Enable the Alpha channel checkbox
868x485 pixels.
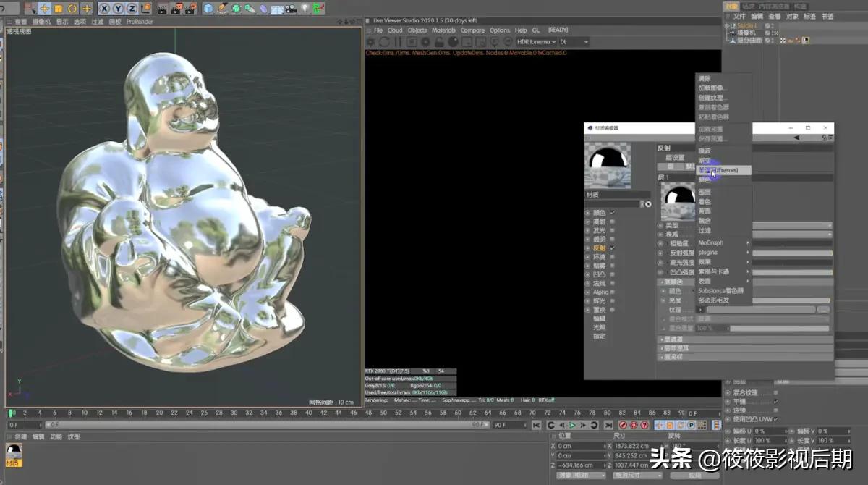point(612,292)
